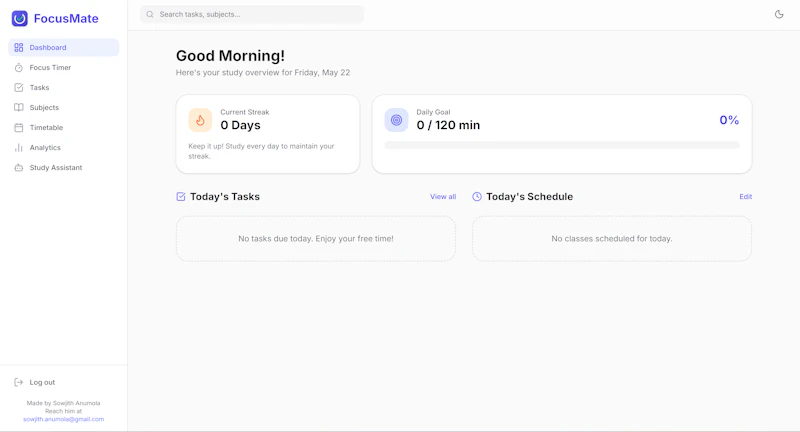Click the FocusMate logo icon
Image resolution: width=800 pixels, height=432 pixels.
point(20,18)
